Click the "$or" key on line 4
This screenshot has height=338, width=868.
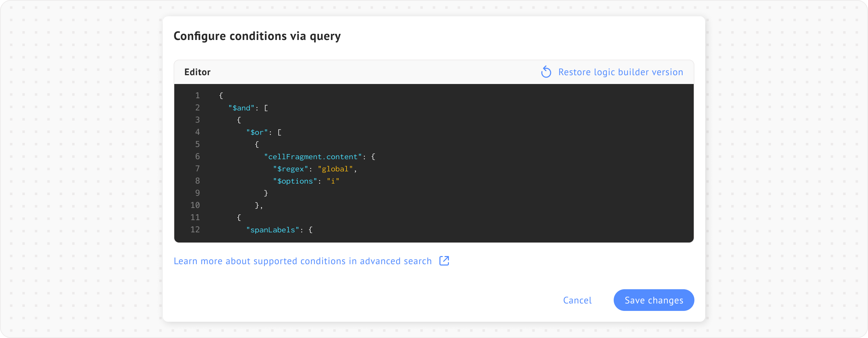click(x=257, y=132)
